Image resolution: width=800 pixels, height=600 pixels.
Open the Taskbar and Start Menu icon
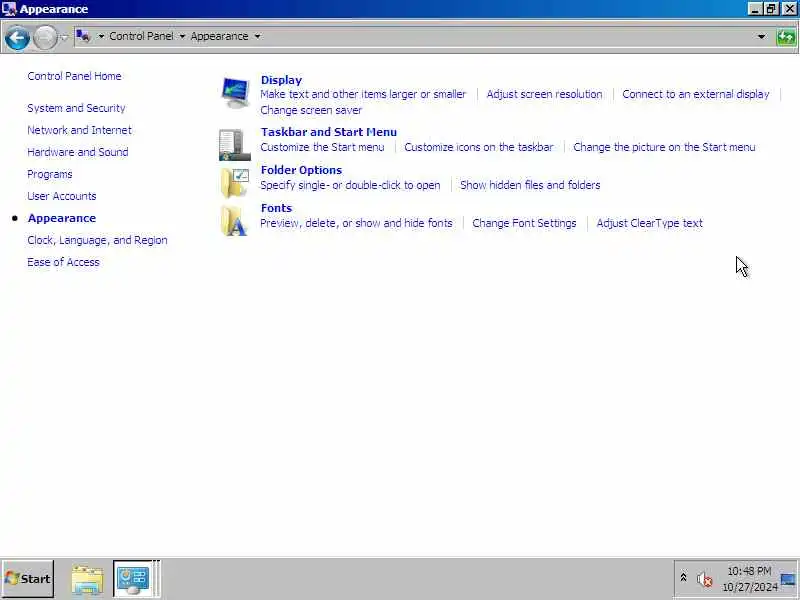coord(235,145)
